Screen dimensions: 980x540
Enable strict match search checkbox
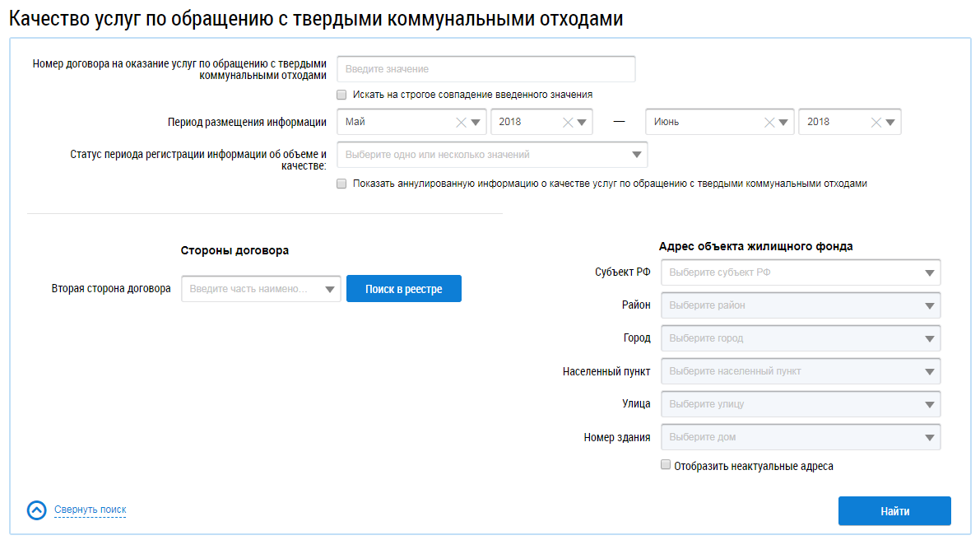coord(341,95)
